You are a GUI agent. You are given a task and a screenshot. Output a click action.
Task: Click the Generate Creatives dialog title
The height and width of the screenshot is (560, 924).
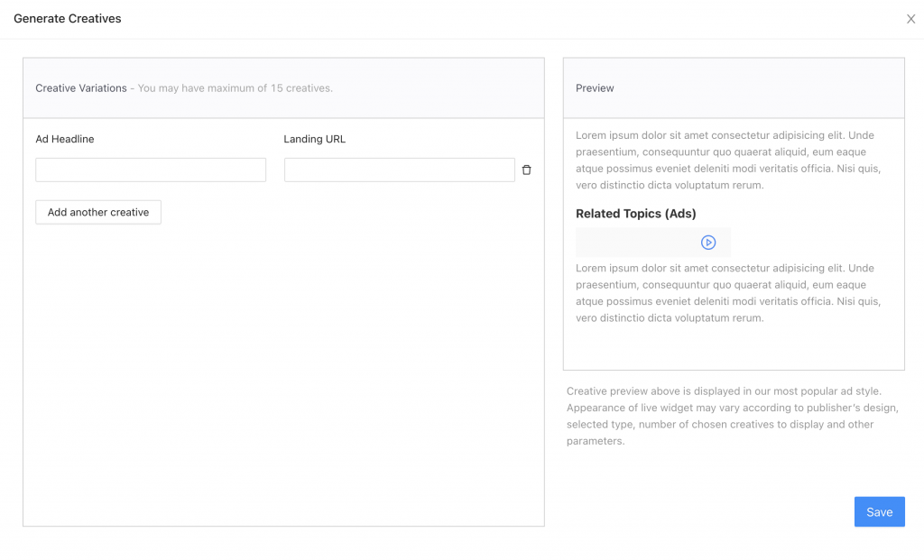68,19
